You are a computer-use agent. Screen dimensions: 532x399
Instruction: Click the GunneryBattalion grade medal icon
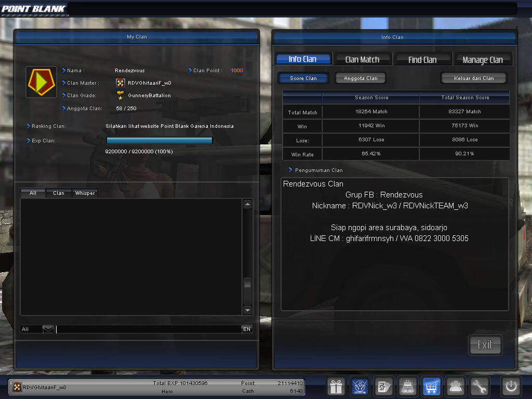click(120, 96)
